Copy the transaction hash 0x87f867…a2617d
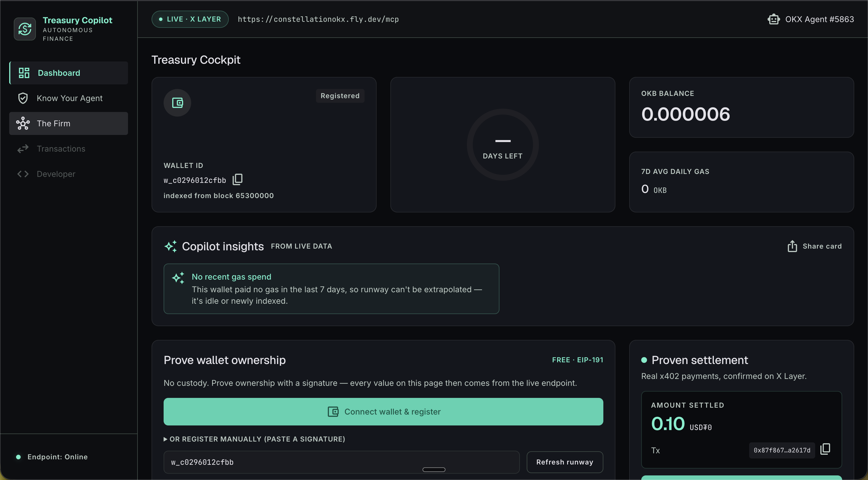 coord(825,449)
